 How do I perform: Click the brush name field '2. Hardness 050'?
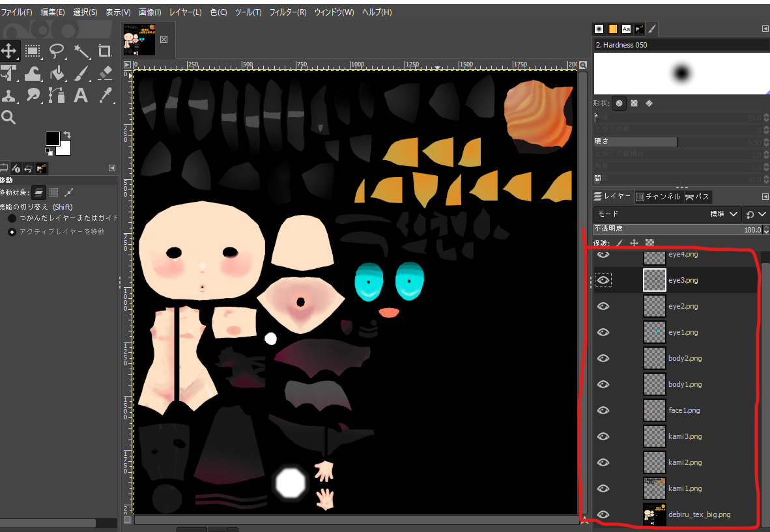681,45
